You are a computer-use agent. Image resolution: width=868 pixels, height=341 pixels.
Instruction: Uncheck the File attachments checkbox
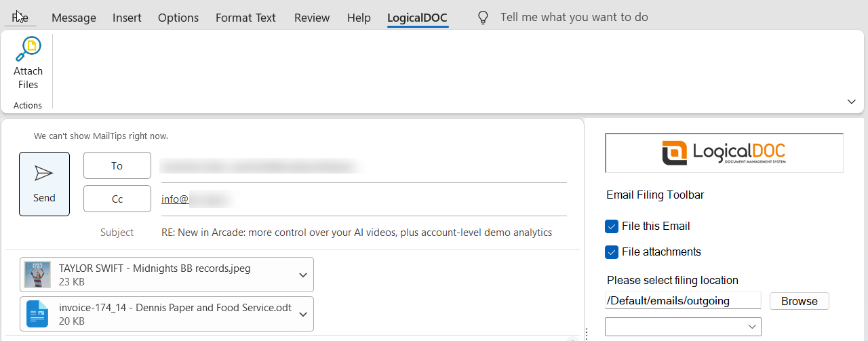612,252
